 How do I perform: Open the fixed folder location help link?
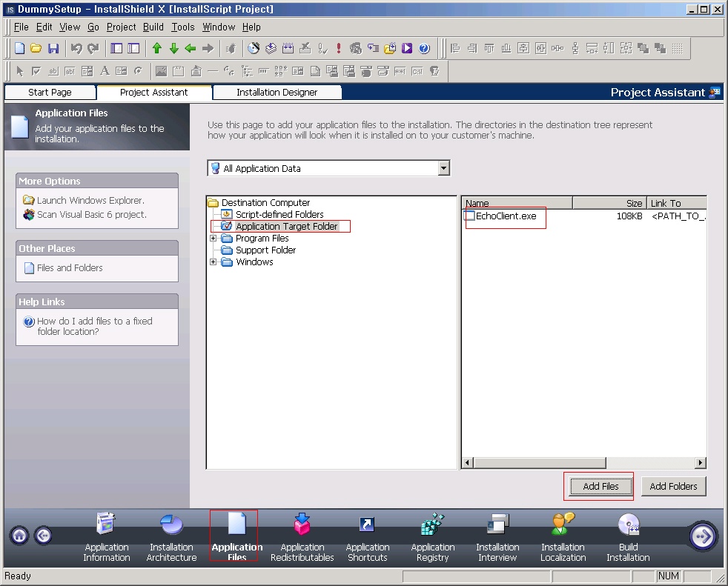pyautogui.click(x=94, y=326)
